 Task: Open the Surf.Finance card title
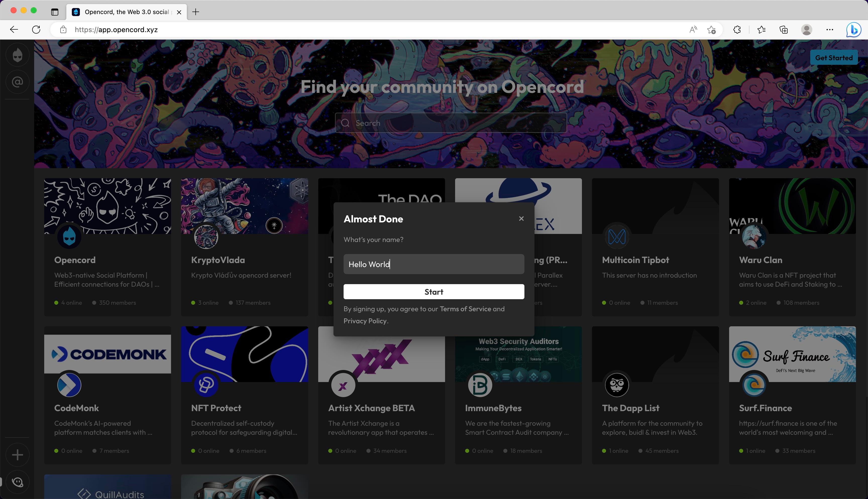(765, 408)
